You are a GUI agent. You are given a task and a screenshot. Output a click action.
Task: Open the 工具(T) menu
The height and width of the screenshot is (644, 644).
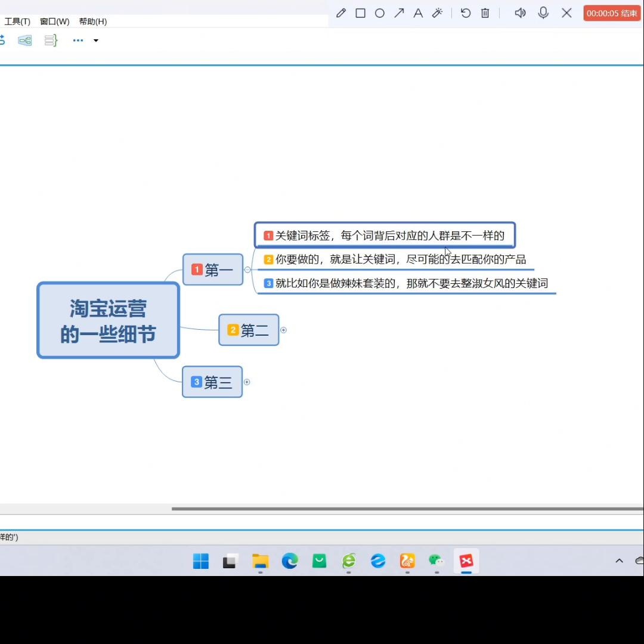click(x=17, y=21)
